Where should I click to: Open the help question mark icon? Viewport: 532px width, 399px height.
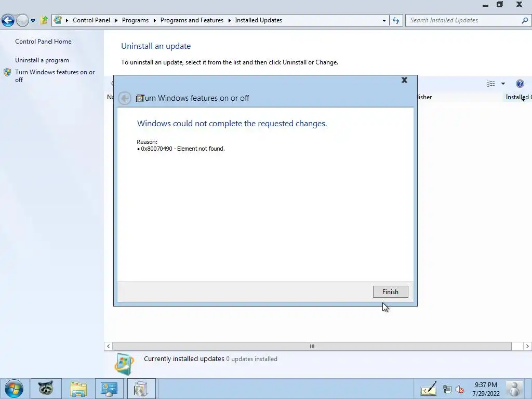pyautogui.click(x=520, y=84)
